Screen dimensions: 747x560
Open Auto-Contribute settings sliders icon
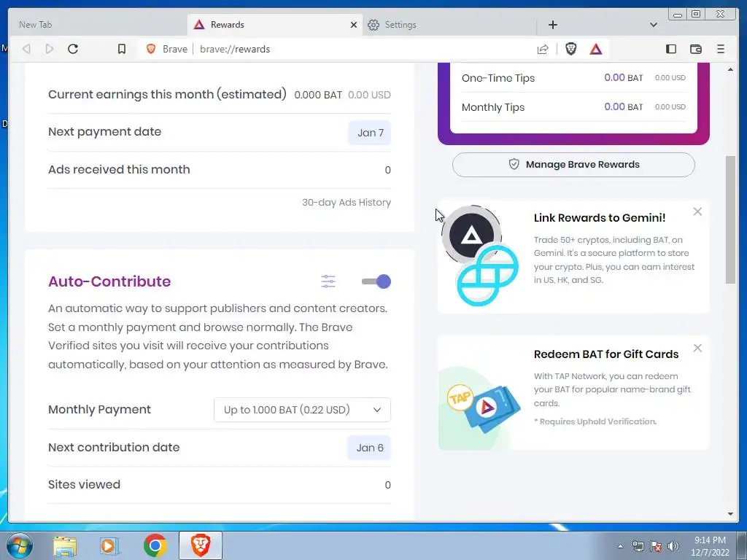tap(328, 281)
